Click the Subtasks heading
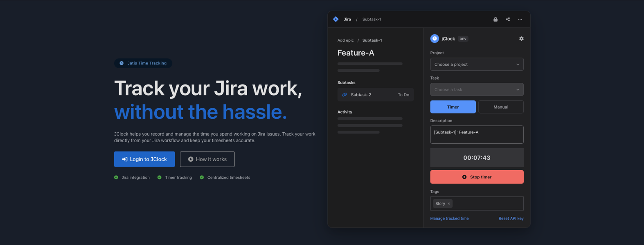644x245 pixels. tap(347, 82)
